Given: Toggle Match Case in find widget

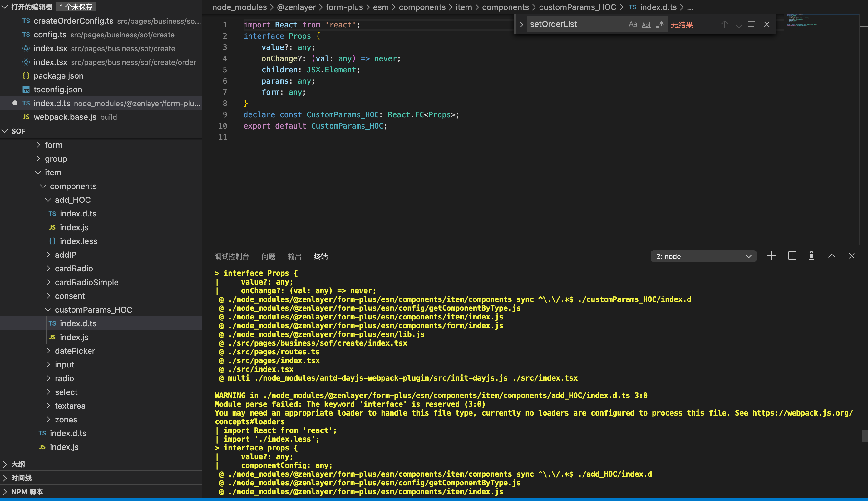Looking at the screenshot, I should [x=633, y=24].
